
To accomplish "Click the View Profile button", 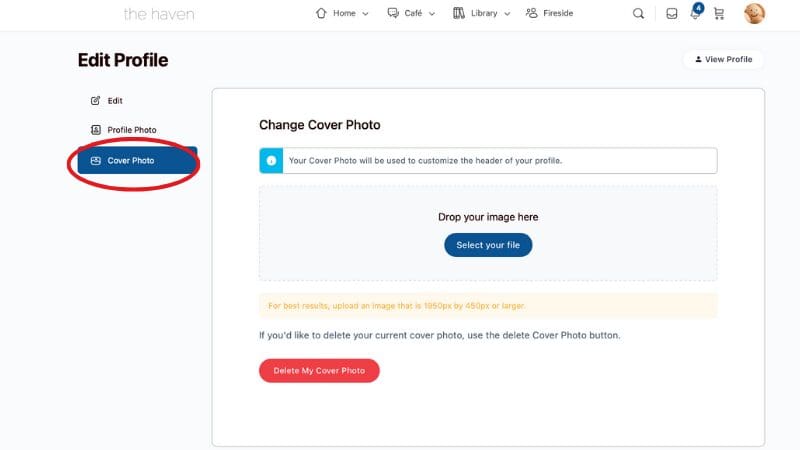I will click(x=723, y=59).
